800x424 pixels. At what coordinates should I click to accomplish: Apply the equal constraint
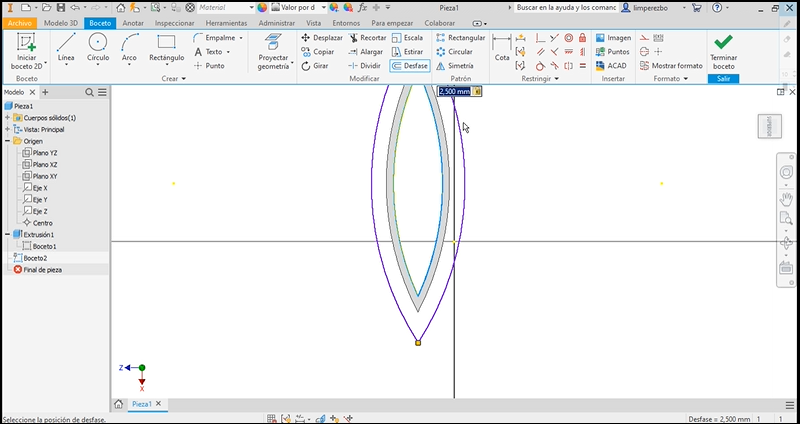582,66
